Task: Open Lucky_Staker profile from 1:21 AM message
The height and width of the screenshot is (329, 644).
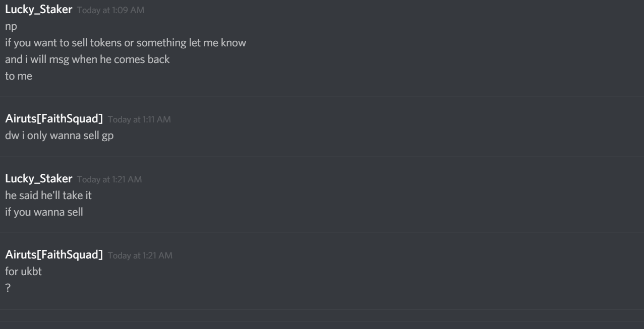Action: (x=39, y=179)
